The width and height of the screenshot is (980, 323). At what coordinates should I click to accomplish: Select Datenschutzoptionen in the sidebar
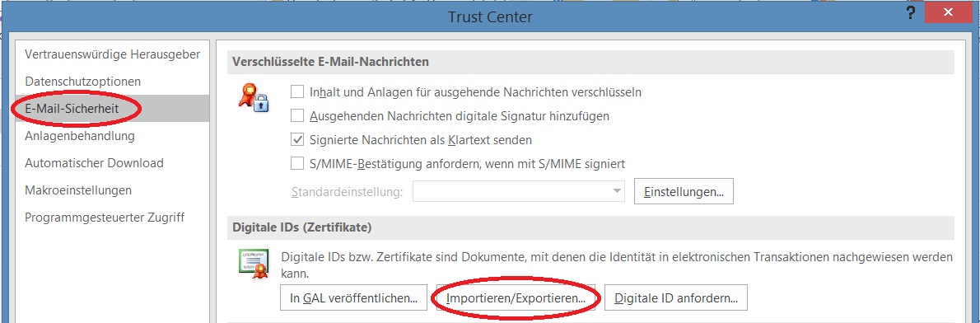82,82
